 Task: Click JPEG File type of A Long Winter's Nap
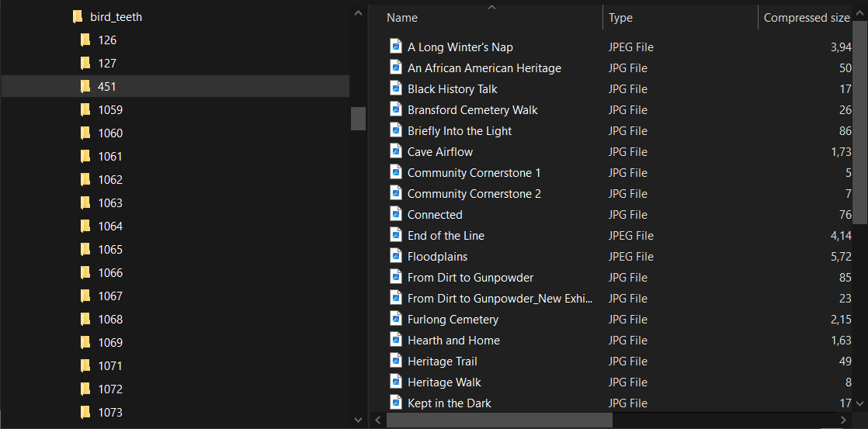(631, 47)
